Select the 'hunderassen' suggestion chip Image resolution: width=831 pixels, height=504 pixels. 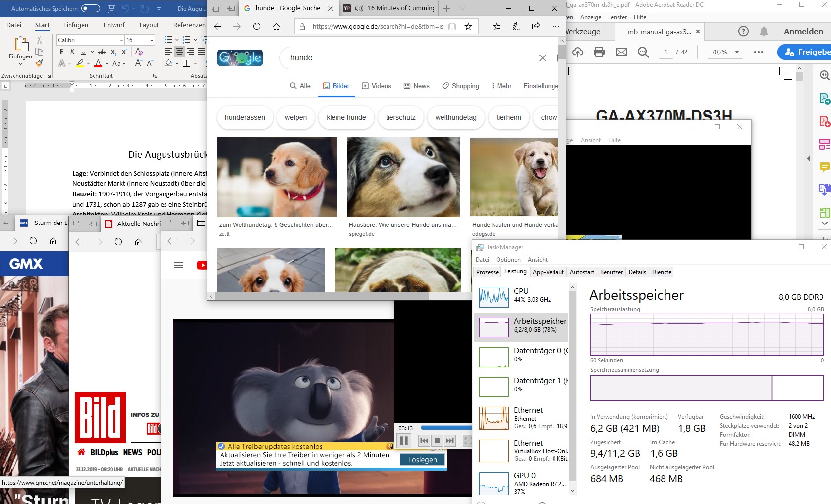(x=245, y=117)
